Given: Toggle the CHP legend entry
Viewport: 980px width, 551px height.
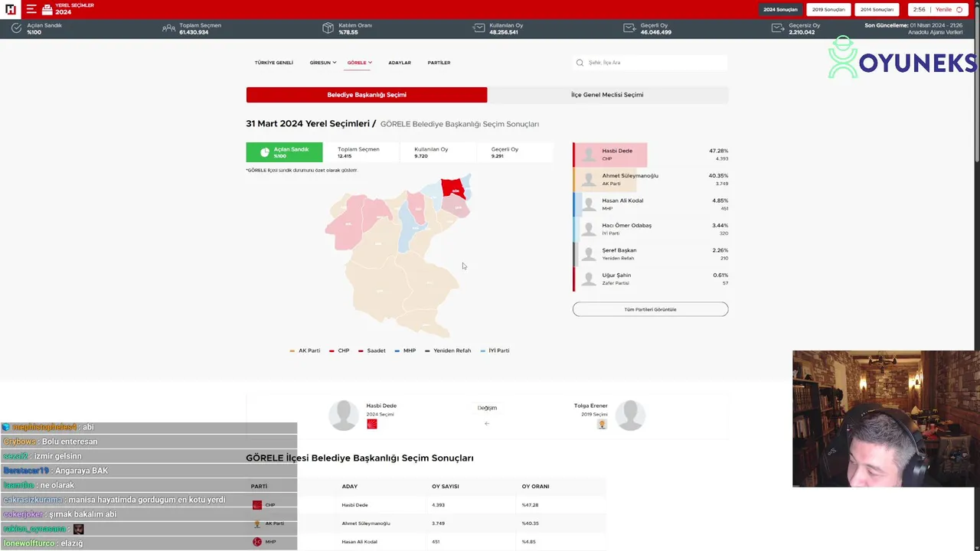Looking at the screenshot, I should pos(339,350).
